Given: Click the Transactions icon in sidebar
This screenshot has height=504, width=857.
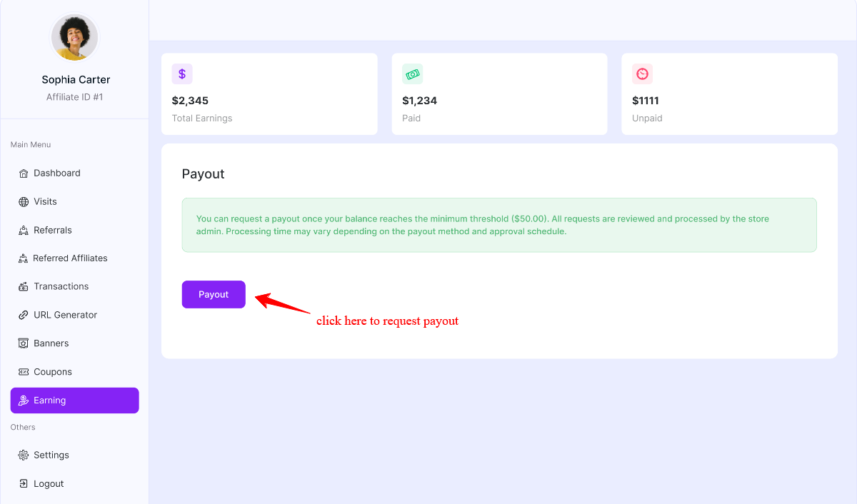Looking at the screenshot, I should point(24,287).
